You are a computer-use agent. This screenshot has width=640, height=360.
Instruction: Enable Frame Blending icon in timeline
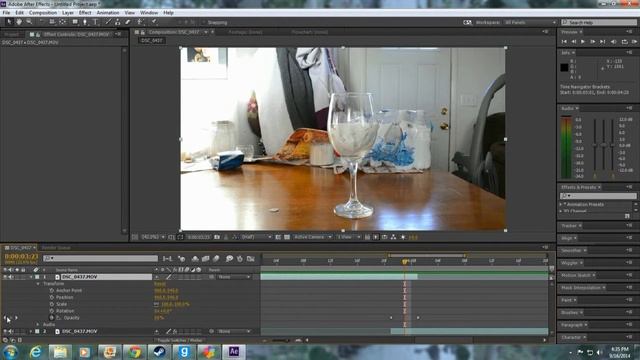tap(206, 259)
